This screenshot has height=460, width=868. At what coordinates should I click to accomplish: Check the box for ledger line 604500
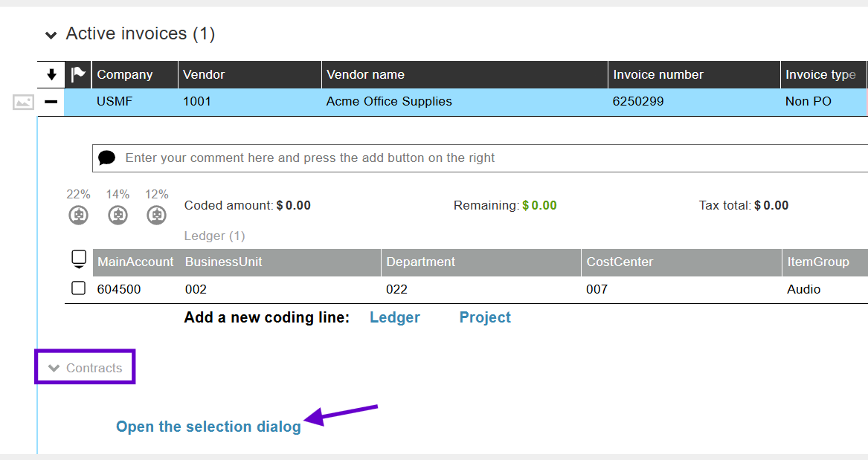coord(79,288)
